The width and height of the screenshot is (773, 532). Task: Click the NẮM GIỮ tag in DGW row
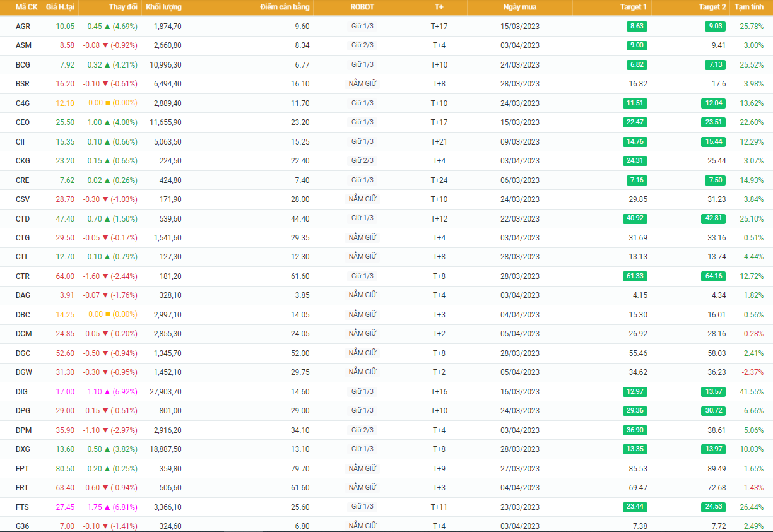click(362, 372)
